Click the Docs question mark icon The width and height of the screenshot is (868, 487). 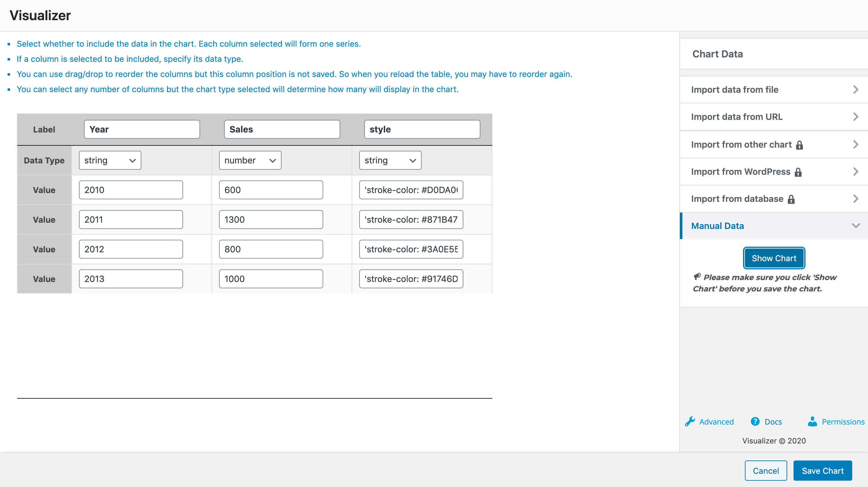(755, 421)
